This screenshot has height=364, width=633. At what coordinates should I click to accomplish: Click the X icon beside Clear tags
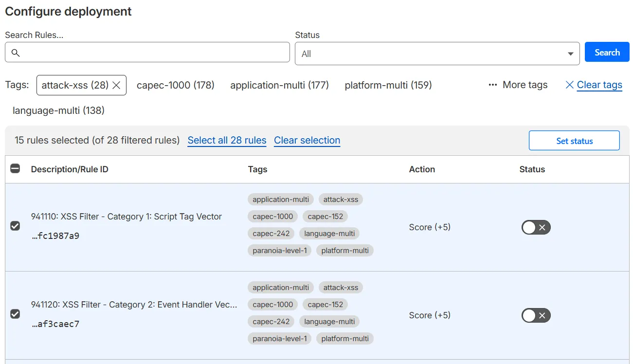coord(569,85)
